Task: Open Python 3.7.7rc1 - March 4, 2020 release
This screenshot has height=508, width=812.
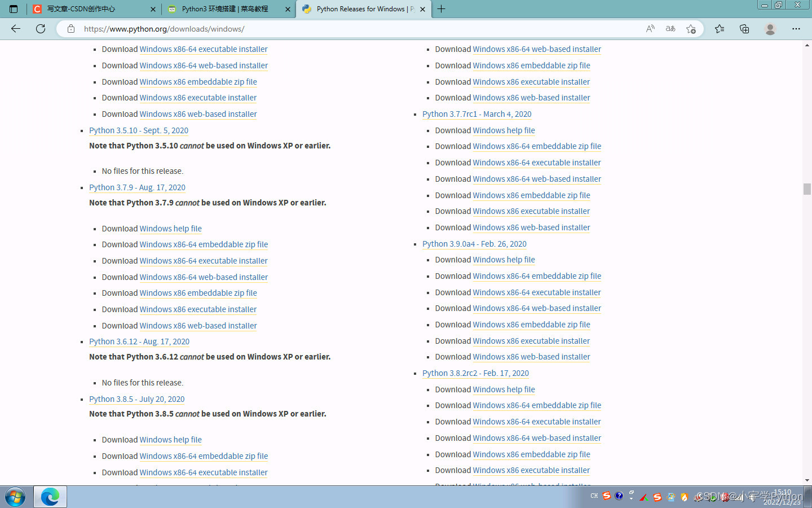Action: tap(477, 114)
